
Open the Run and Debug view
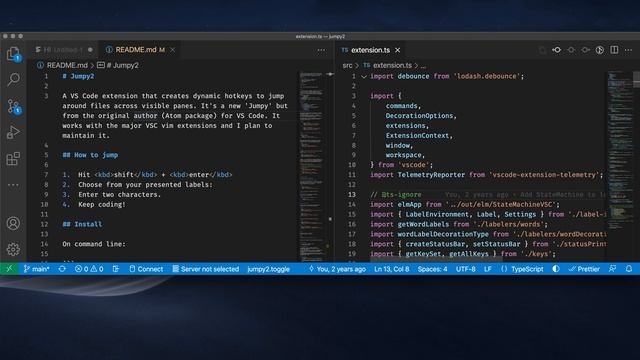pos(13,133)
